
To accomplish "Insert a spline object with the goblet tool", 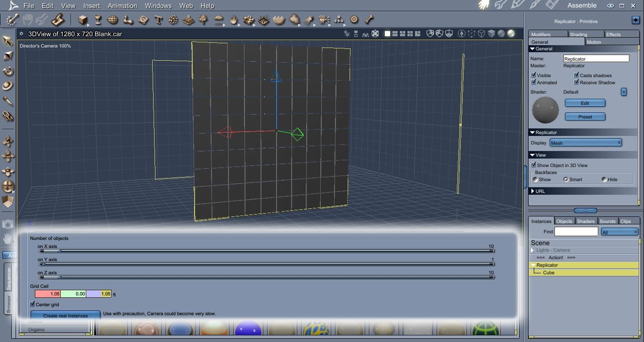I will point(98,20).
